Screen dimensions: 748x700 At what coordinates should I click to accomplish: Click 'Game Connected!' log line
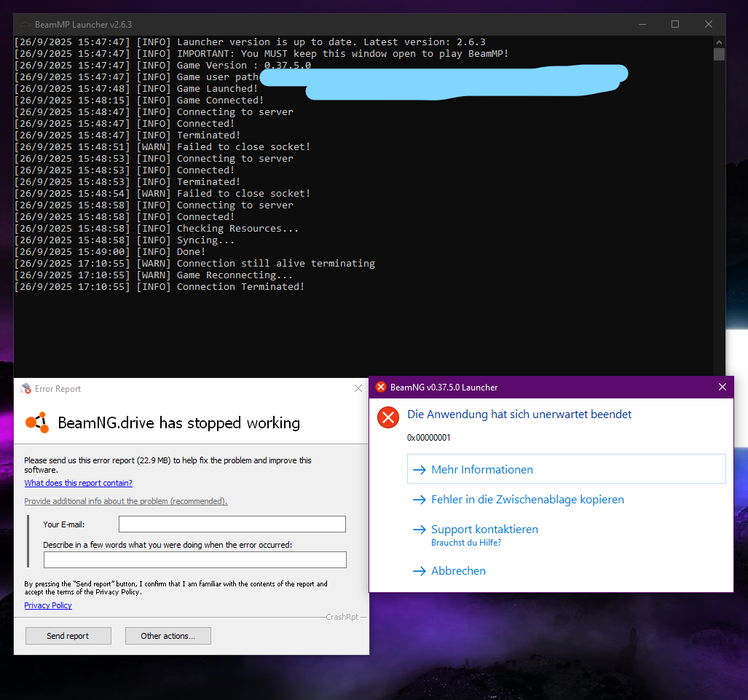(139, 101)
